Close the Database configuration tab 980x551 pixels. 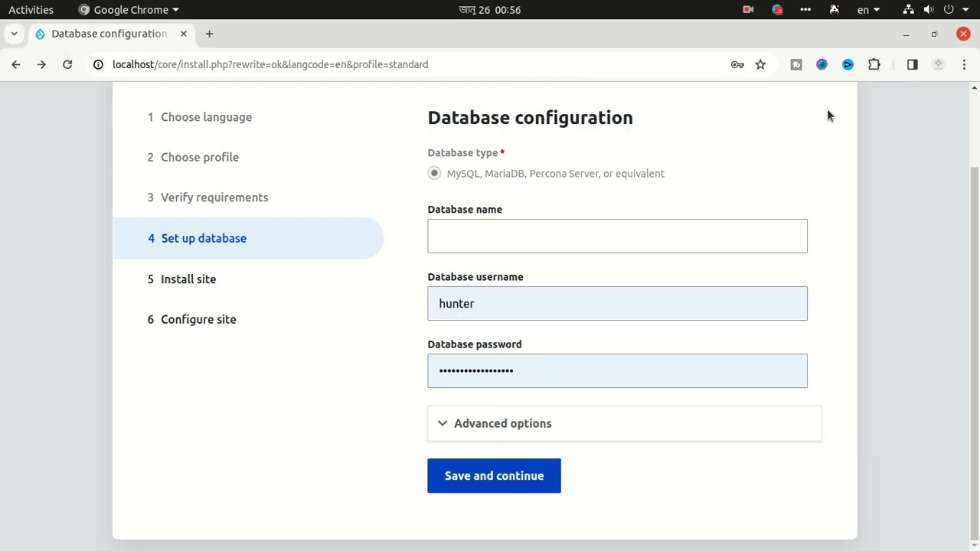click(184, 34)
